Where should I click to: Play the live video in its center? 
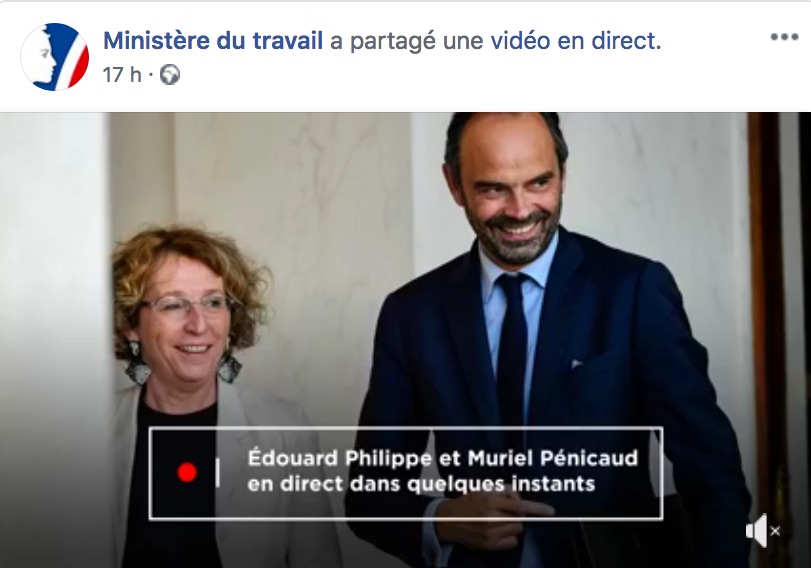[x=406, y=340]
